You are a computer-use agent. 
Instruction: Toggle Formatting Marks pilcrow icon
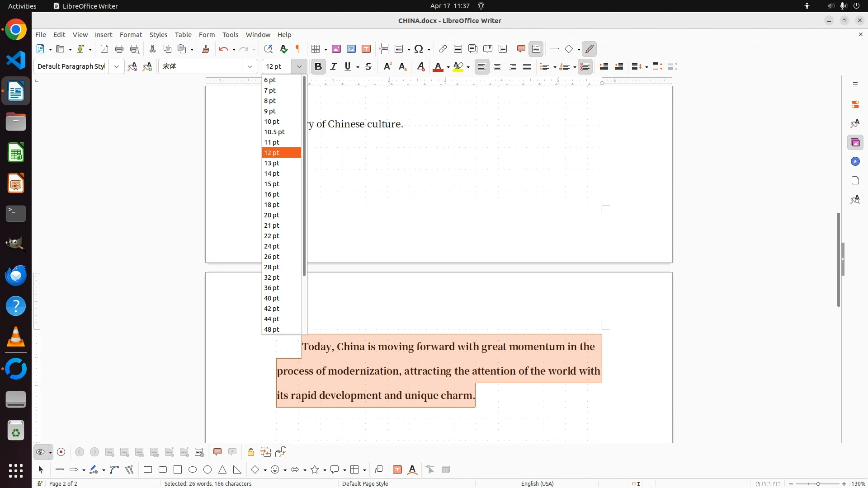[x=298, y=49]
